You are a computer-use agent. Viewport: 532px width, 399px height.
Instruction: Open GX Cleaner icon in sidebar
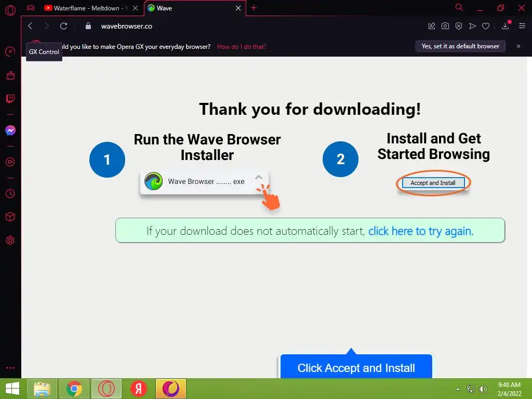(10, 75)
